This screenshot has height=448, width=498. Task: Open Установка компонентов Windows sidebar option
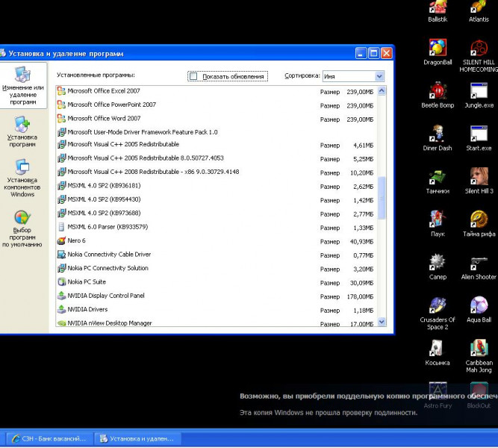pyautogui.click(x=22, y=178)
